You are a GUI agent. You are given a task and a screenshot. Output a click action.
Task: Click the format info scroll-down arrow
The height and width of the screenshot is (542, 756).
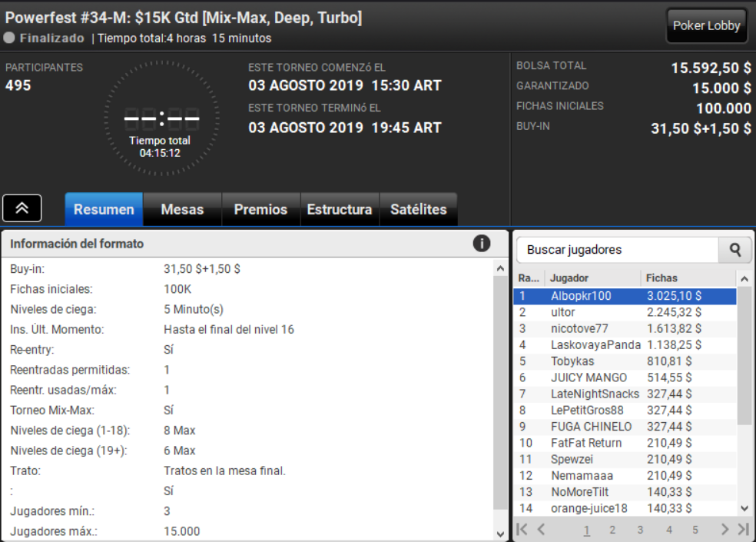pyautogui.click(x=500, y=534)
